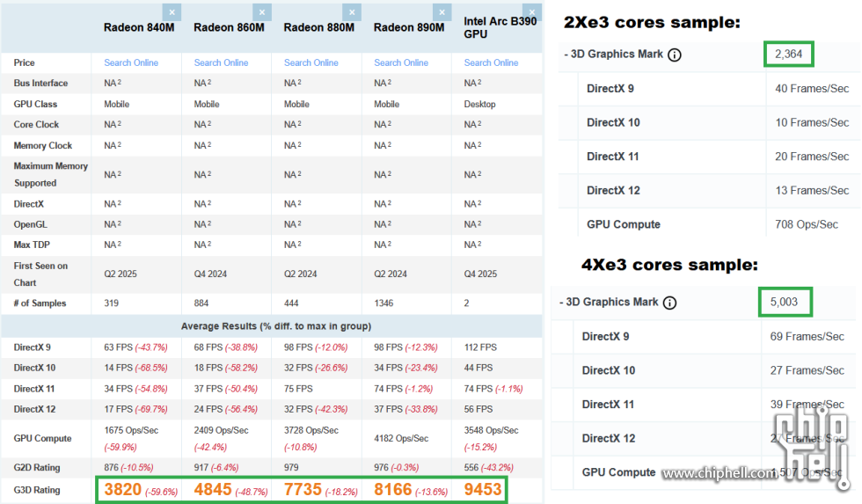This screenshot has height=504, width=862.
Task: Follow the Search Online link under Radeon 880M
Action: [310, 62]
